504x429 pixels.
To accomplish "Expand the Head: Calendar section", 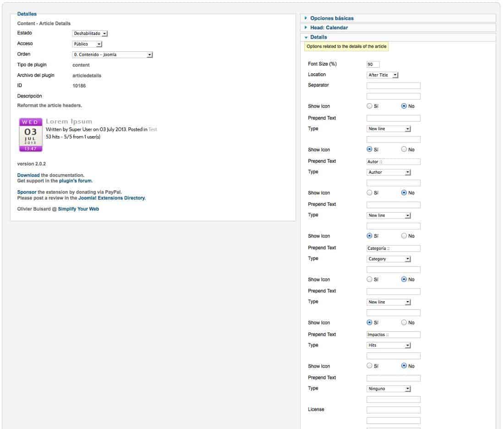I will tap(329, 27).
